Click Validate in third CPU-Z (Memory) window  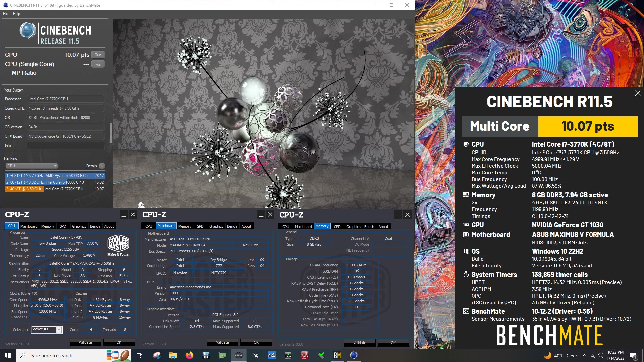[x=360, y=343]
